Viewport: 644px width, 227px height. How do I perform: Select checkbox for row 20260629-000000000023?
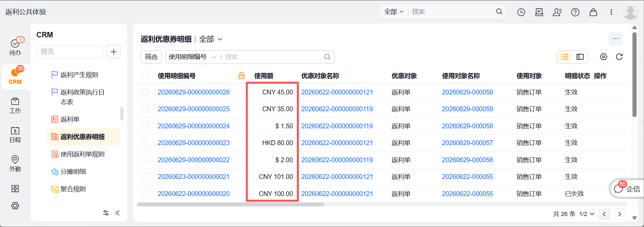coord(145,143)
